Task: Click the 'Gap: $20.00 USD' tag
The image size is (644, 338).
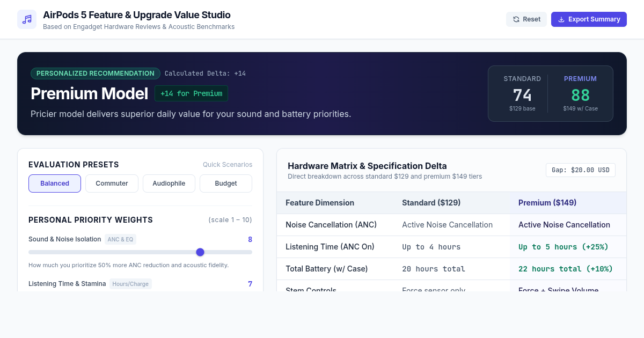Action: tap(581, 170)
